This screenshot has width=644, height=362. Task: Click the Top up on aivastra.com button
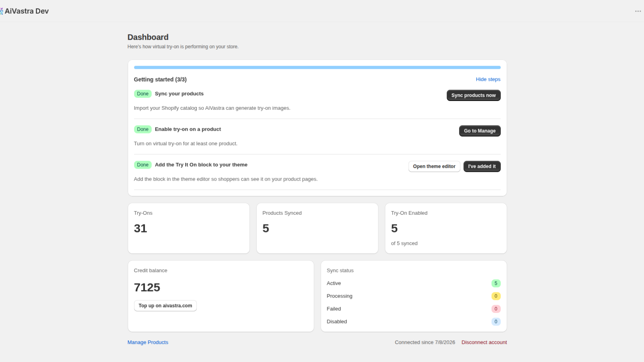pyautogui.click(x=165, y=306)
